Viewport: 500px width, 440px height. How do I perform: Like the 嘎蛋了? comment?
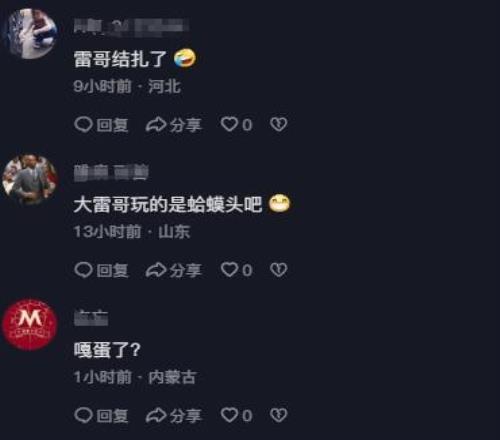click(x=237, y=416)
